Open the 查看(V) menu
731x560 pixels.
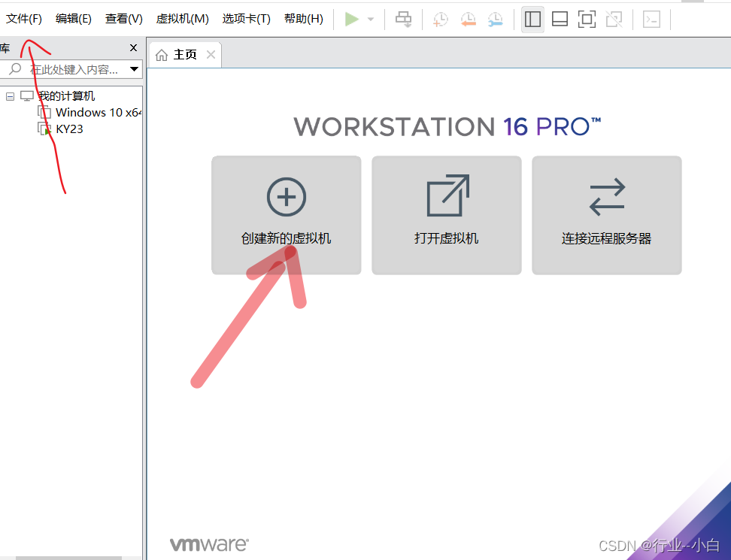(x=123, y=19)
